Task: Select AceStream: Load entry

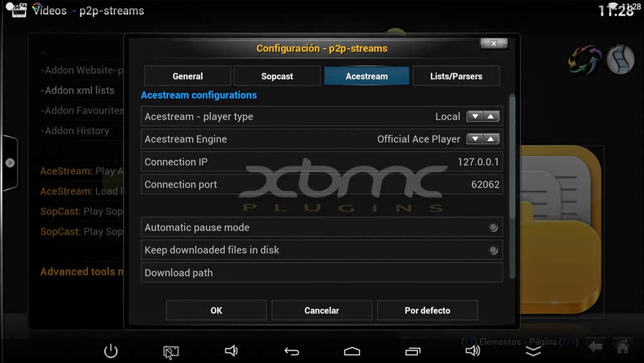Action: coord(82,191)
